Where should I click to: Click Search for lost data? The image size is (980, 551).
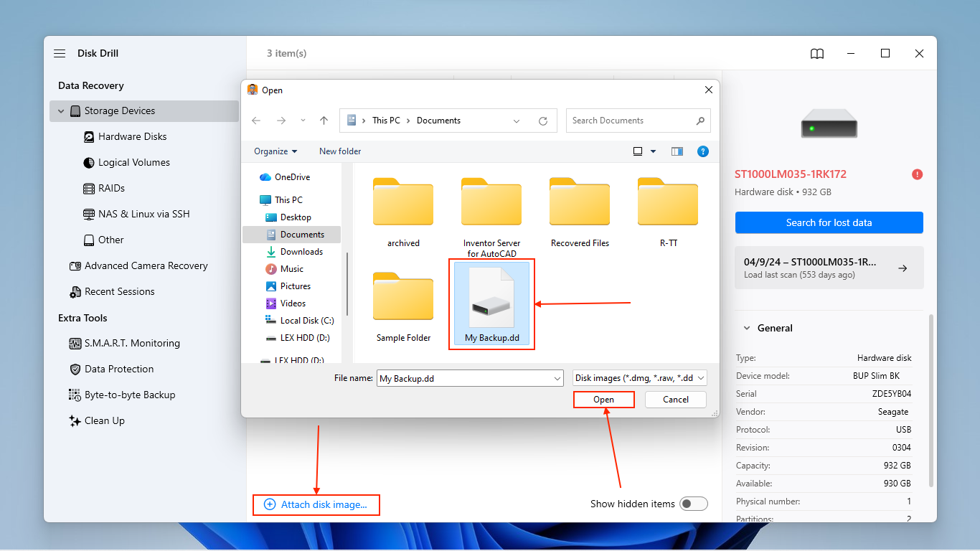[x=829, y=222]
